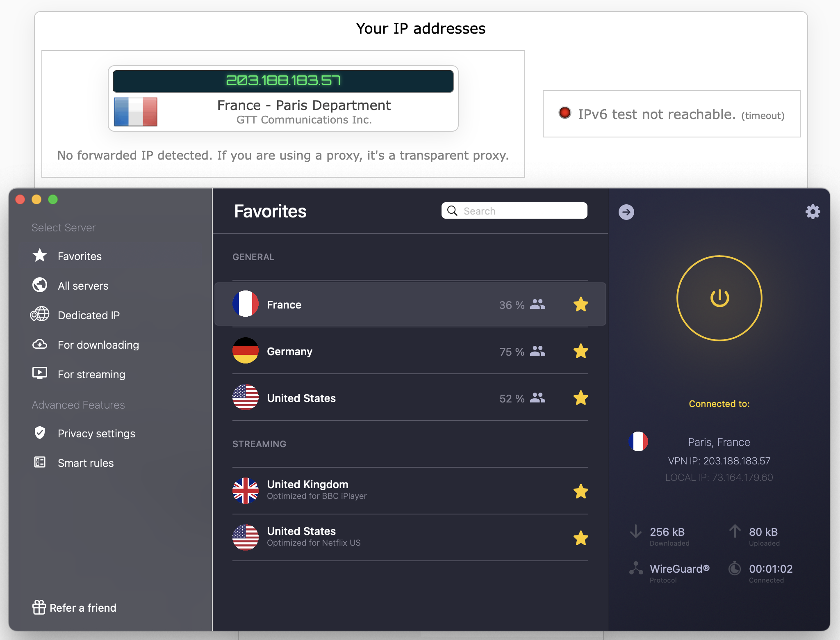Unfavorite France with its yellow star
This screenshot has height=640, width=840.
pyautogui.click(x=580, y=304)
